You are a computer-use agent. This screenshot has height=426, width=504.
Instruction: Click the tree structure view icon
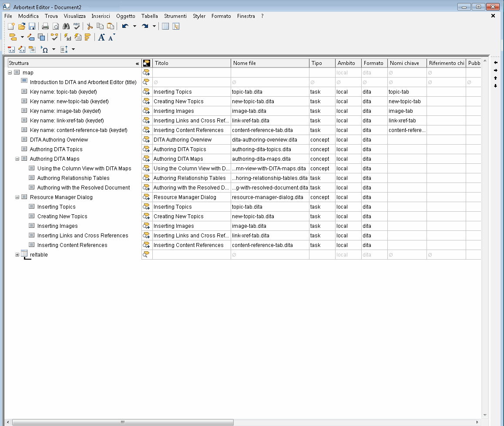[175, 27]
